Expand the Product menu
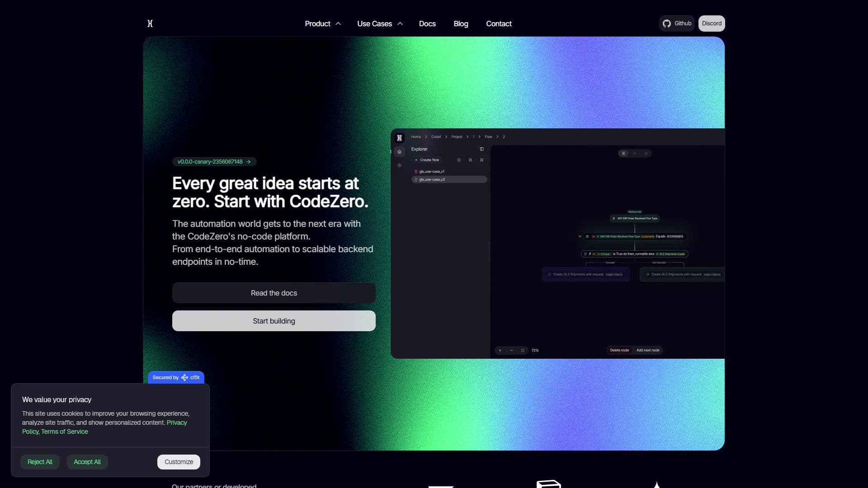Viewport: 868px width, 488px height. (x=322, y=23)
